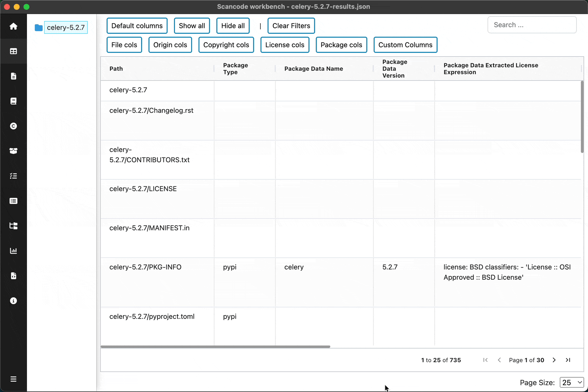Viewport: 588px width, 392px height.
Task: Click the horizontal scrollbar of the table
Action: click(215, 347)
